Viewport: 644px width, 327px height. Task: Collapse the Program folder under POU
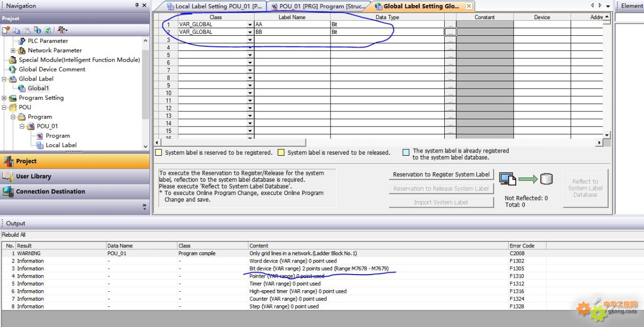13,117
